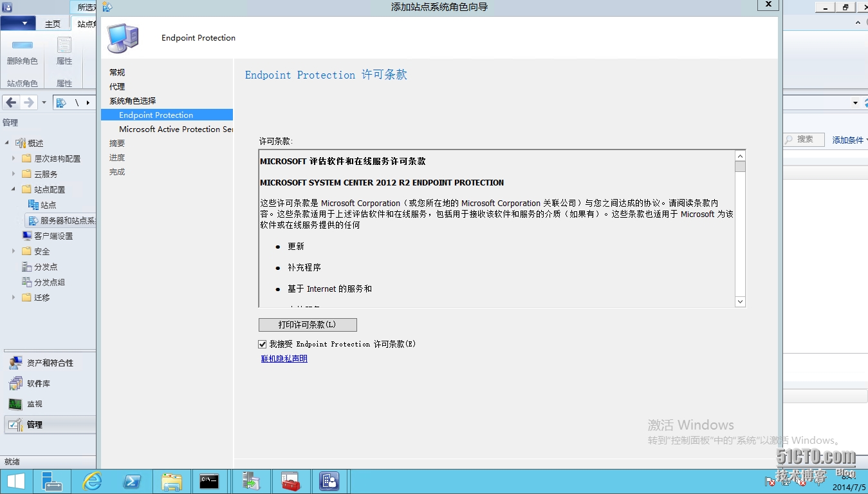This screenshot has width=868, height=494.
Task: Click the 客户端设置 monitor icon
Action: pyautogui.click(x=27, y=236)
